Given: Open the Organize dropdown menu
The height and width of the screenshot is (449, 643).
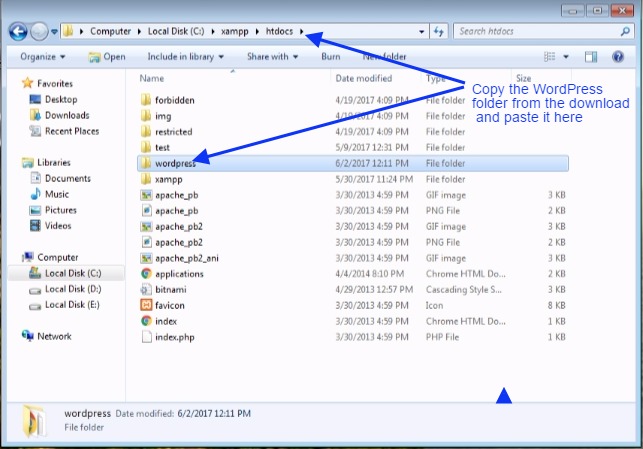Looking at the screenshot, I should pyautogui.click(x=42, y=57).
